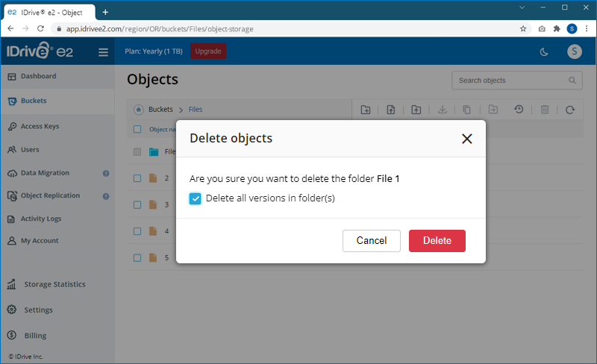Click the upload folder icon

[x=416, y=110]
